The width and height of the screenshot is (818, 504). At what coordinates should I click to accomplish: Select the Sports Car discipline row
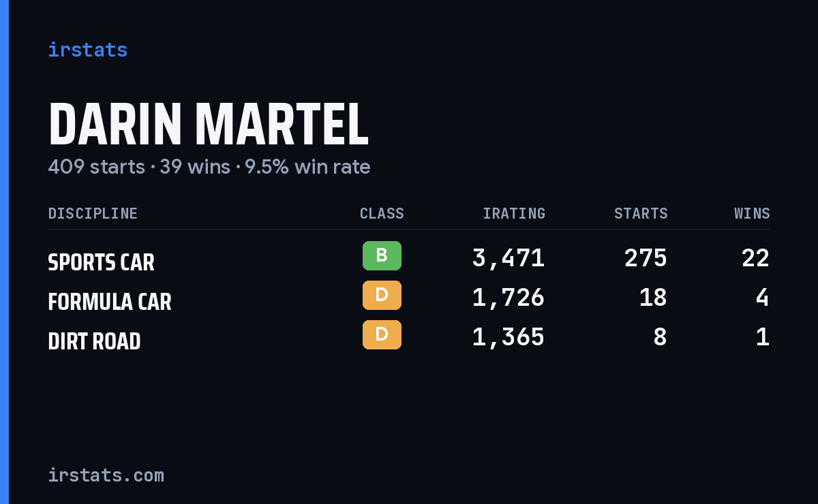tap(409, 258)
